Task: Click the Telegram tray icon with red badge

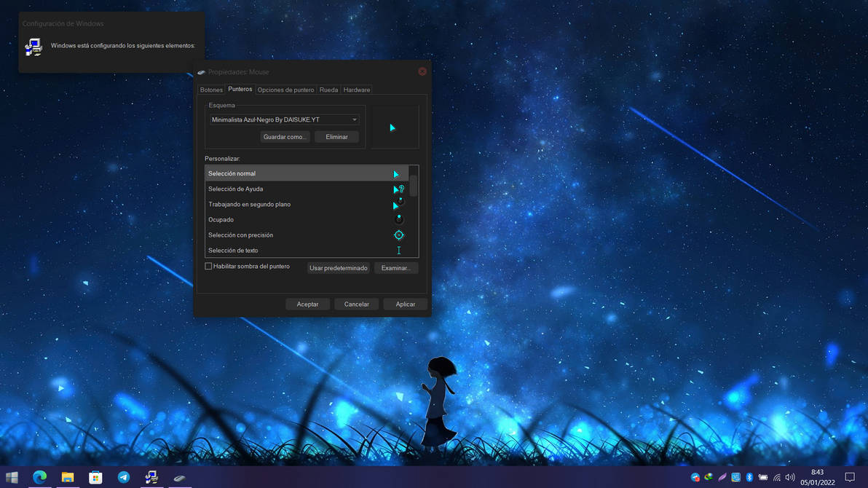Action: pos(695,478)
